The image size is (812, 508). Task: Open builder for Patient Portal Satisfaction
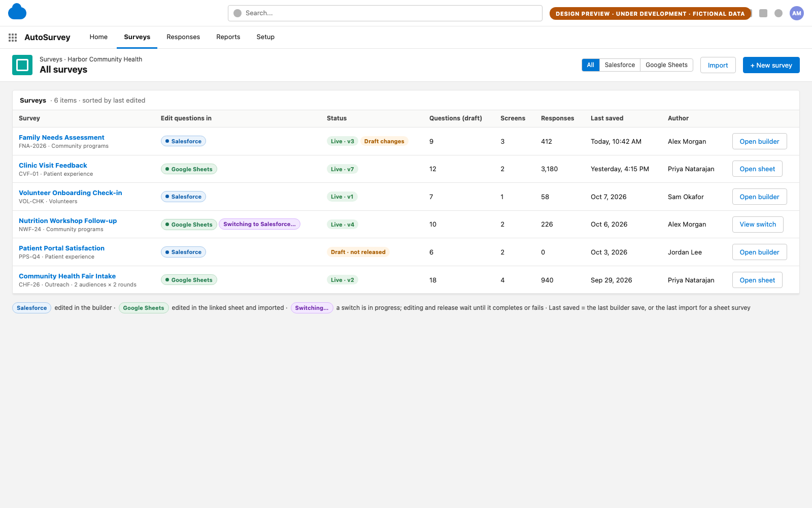click(760, 252)
